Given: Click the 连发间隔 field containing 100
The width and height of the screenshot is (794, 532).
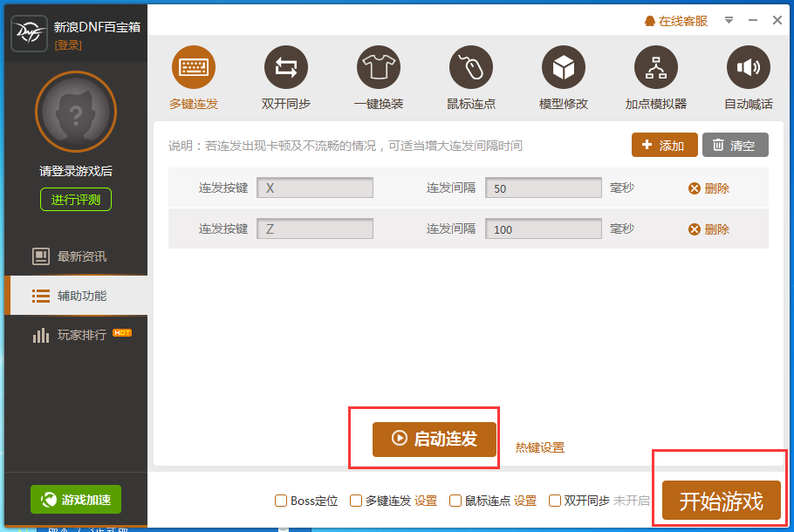Looking at the screenshot, I should point(544,228).
